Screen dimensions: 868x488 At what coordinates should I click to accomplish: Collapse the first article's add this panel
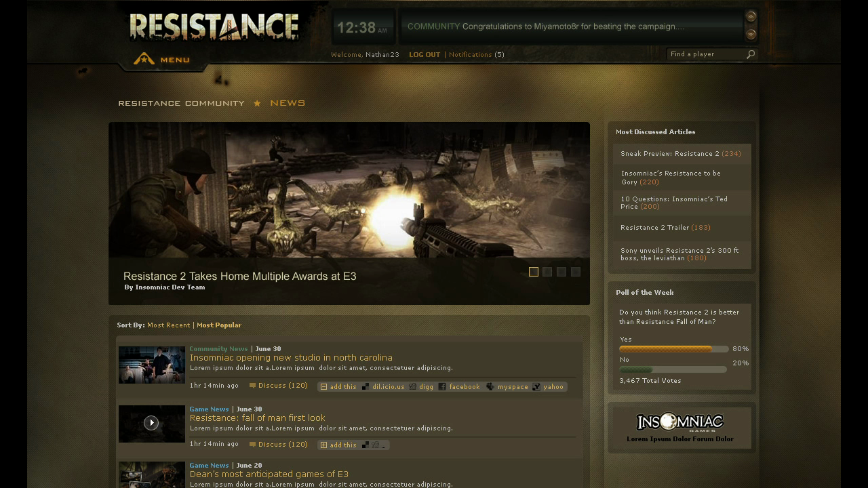[x=324, y=387]
